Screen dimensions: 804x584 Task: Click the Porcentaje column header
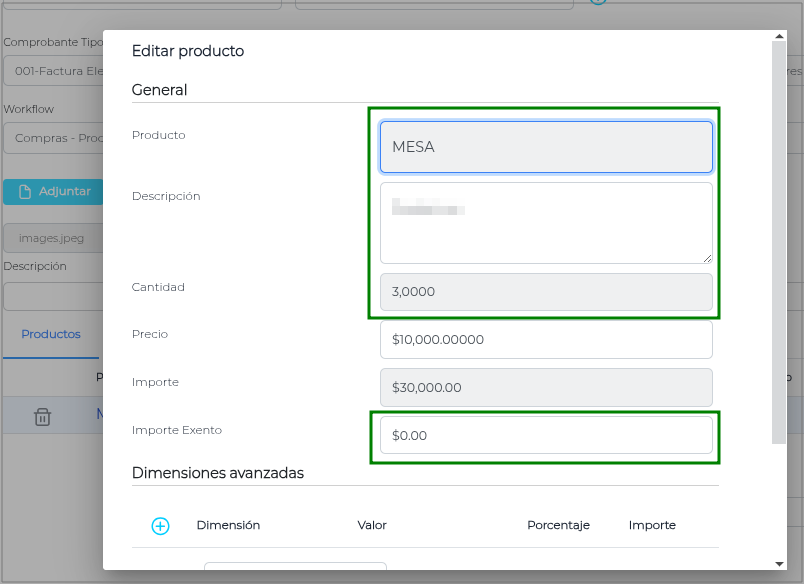558,526
